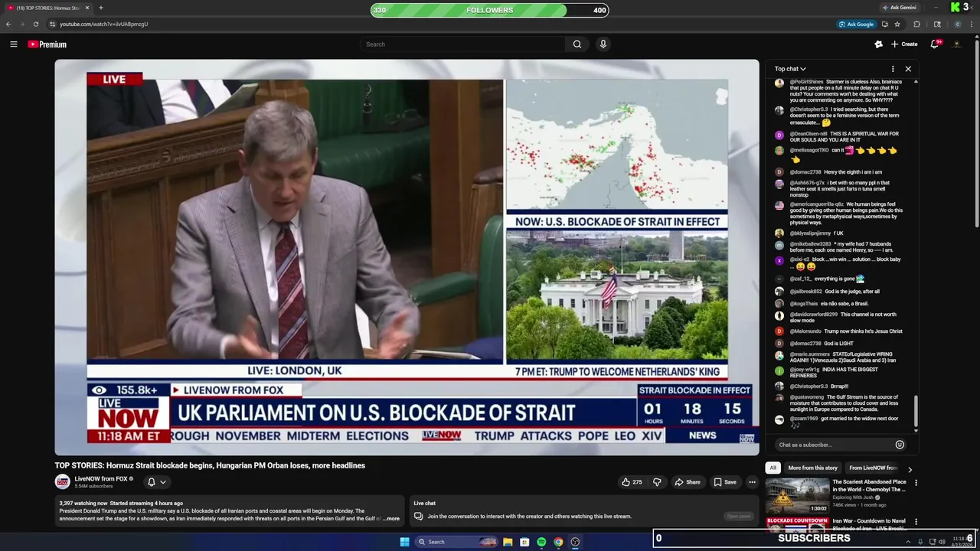Image resolution: width=980 pixels, height=551 pixels.
Task: Open more actions next to Save
Action: pos(752,482)
